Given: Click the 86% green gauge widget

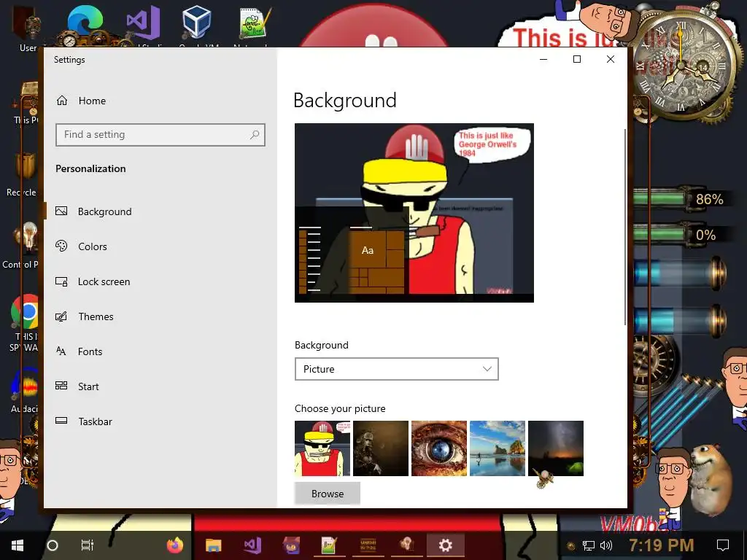Looking at the screenshot, I should tap(680, 198).
